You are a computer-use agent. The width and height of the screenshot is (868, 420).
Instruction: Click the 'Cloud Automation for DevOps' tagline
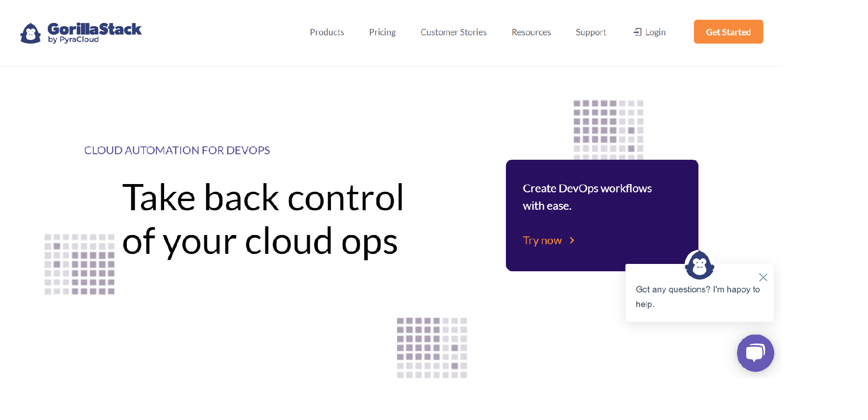[x=177, y=151]
